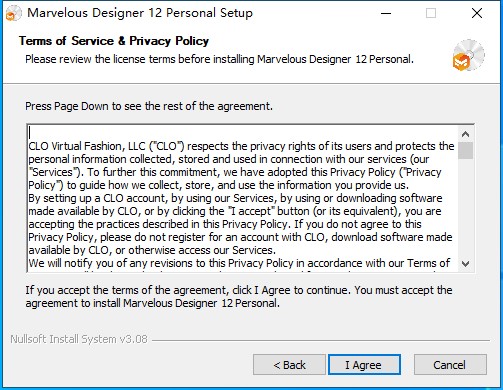
Task: Go to previous step with < Back
Action: [x=289, y=365]
